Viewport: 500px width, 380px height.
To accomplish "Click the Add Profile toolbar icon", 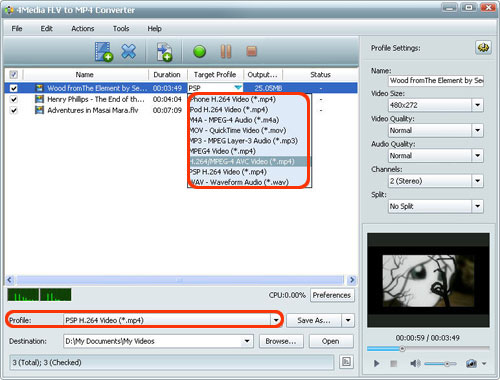I will [x=164, y=52].
